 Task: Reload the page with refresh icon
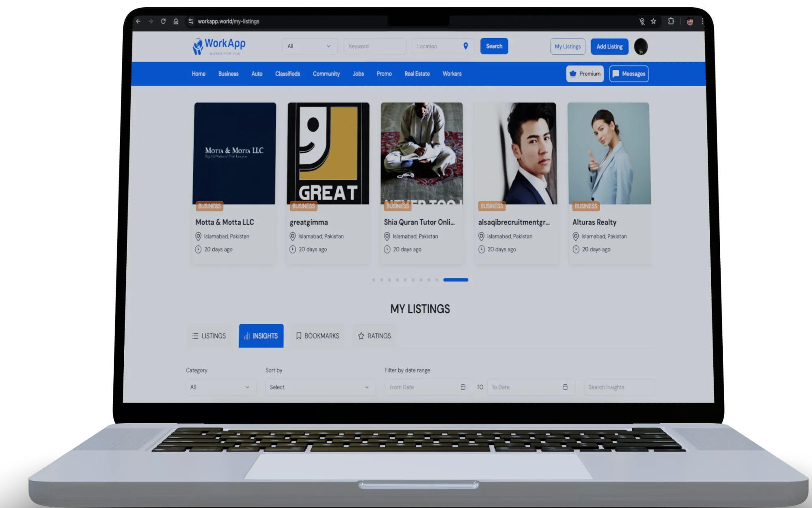coord(163,22)
